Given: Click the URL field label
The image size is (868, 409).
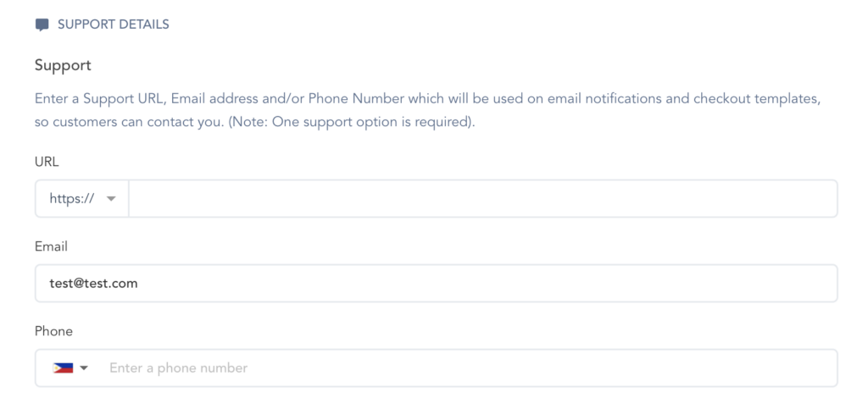Looking at the screenshot, I should click(47, 161).
